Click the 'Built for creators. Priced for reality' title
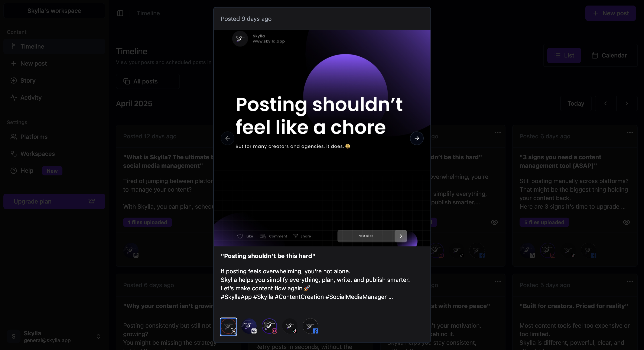Screen dimensions: 644x350 coord(574,306)
